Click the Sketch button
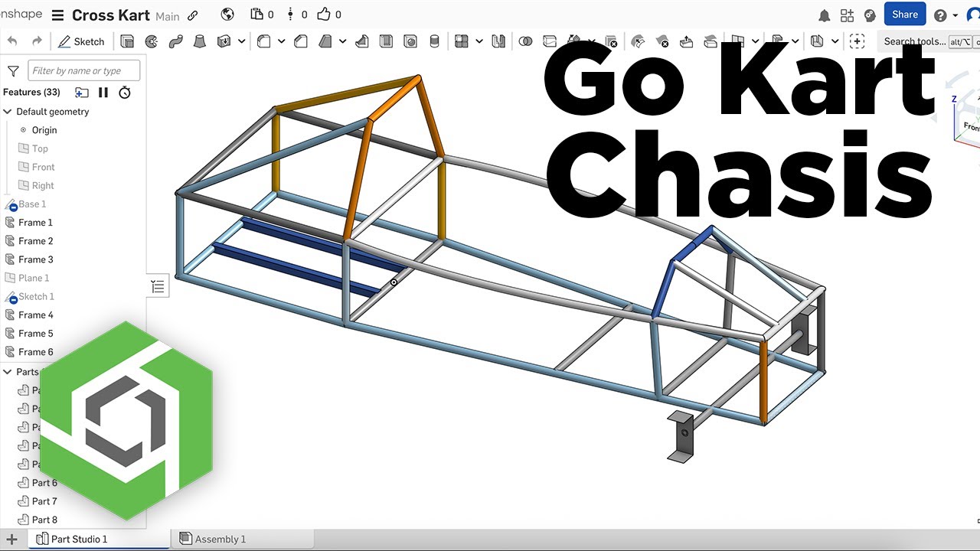This screenshot has height=551, width=980. (81, 41)
